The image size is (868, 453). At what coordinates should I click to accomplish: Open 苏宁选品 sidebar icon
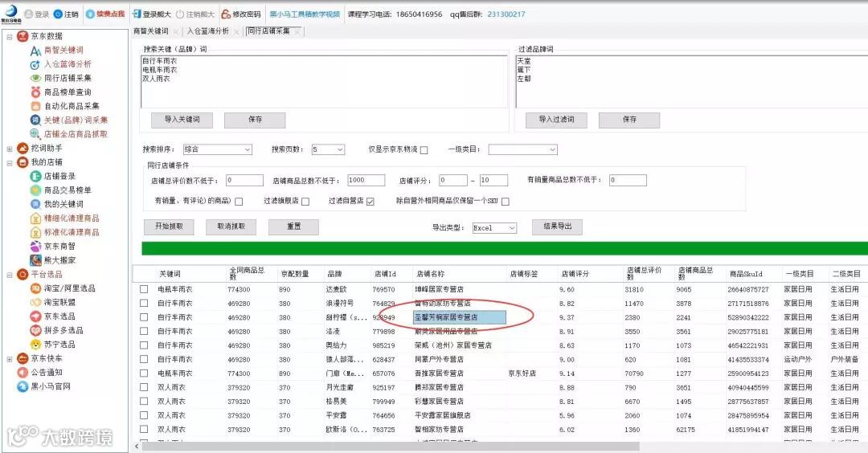click(35, 344)
